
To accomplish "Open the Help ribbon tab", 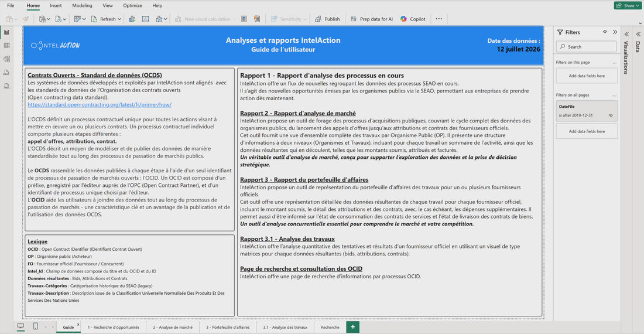I will click(x=157, y=5).
